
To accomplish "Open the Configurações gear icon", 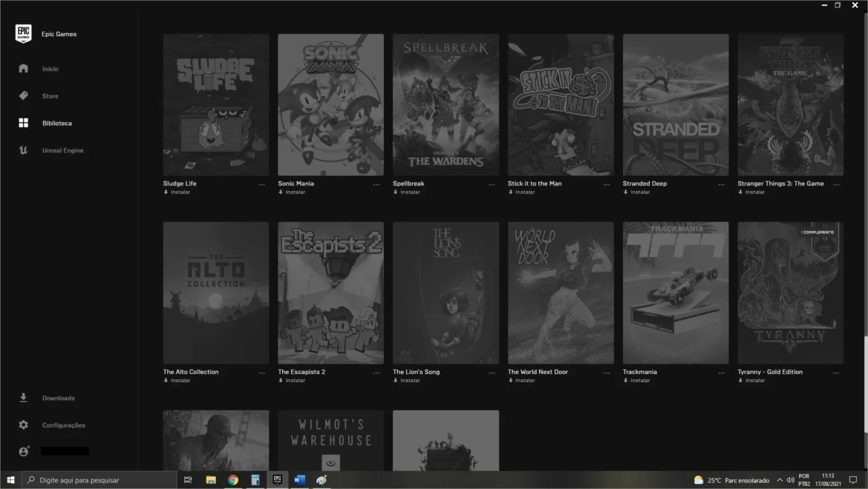I will (24, 425).
